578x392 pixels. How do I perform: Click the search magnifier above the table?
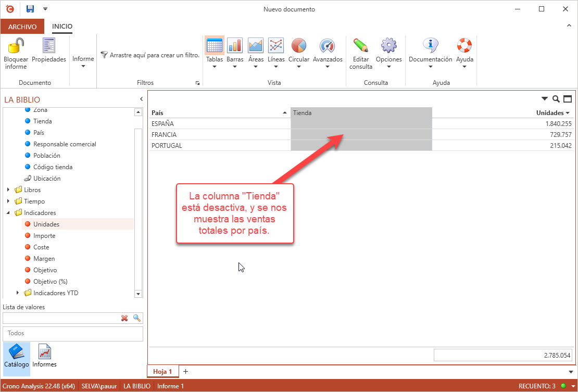(x=556, y=99)
